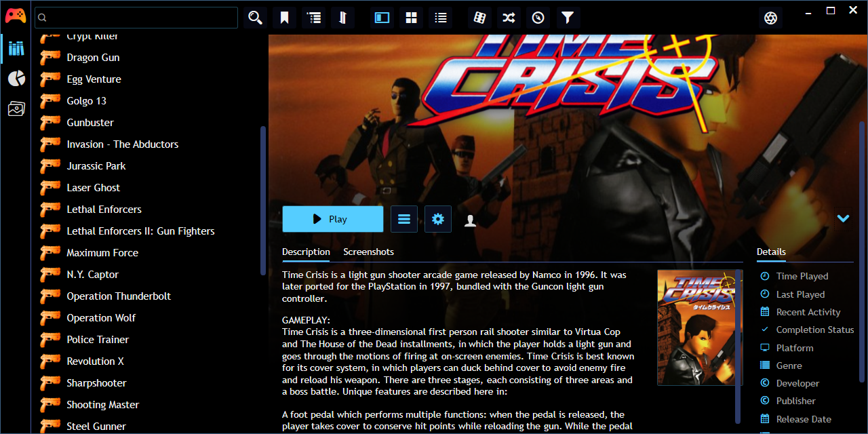Open the more actions menu beside Play
This screenshot has width=868, height=434.
click(x=404, y=219)
